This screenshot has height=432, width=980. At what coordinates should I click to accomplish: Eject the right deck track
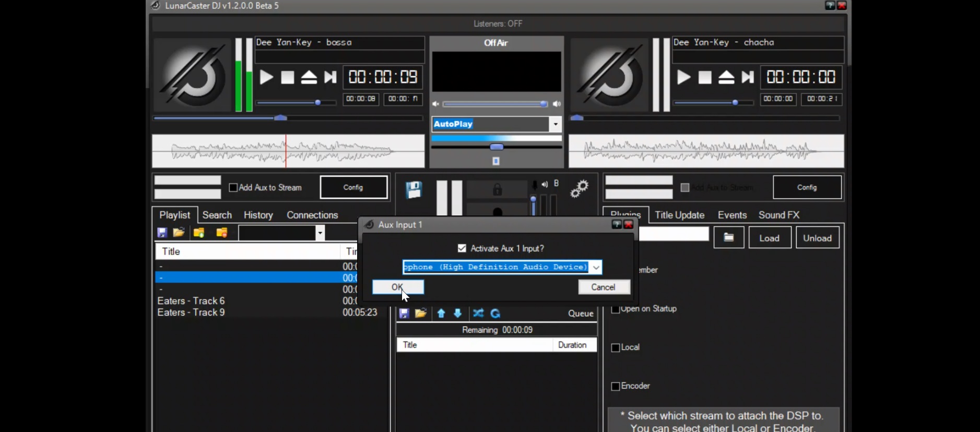coord(726,77)
